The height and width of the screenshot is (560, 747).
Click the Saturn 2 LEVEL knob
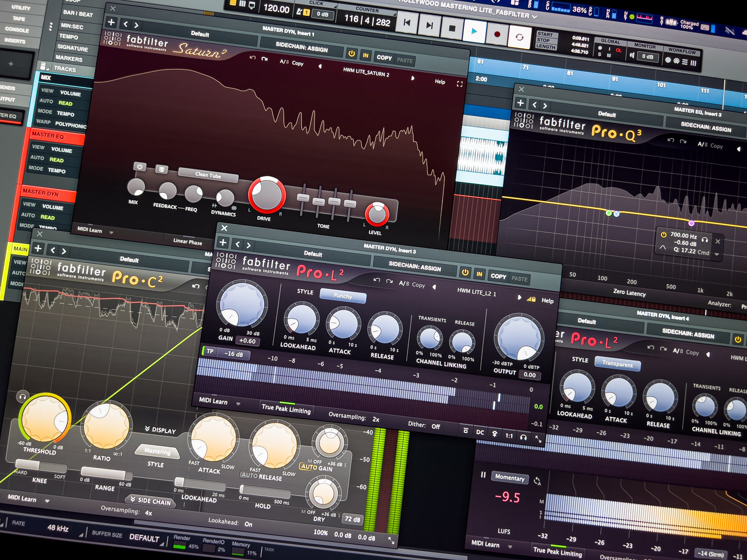click(x=377, y=214)
